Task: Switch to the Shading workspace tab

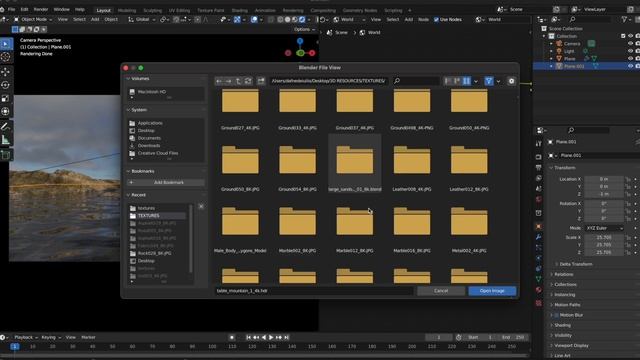Action: pyautogui.click(x=239, y=10)
